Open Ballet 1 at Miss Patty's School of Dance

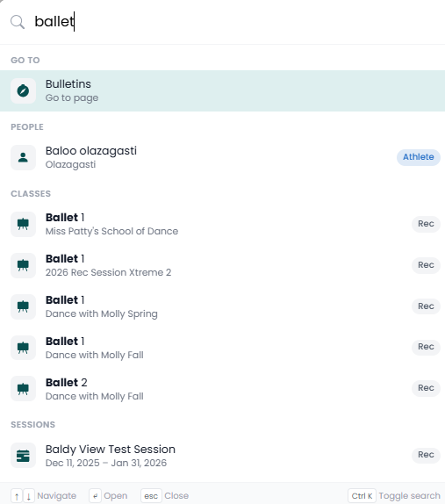coord(222,224)
